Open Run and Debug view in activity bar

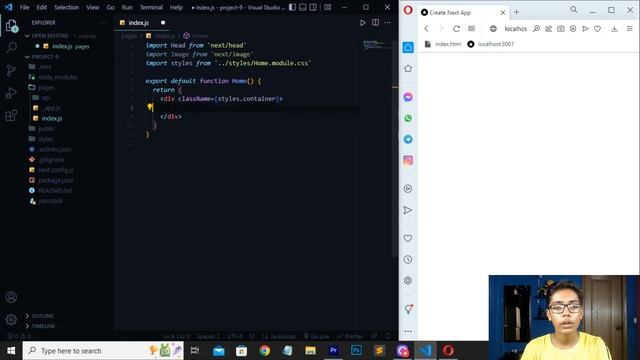pos(11,93)
